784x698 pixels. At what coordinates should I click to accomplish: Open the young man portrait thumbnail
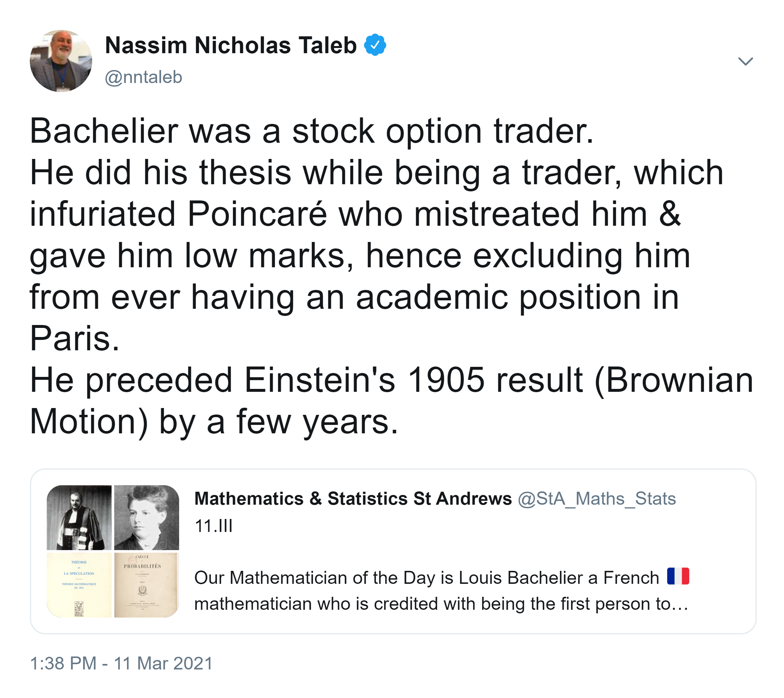tap(147, 517)
